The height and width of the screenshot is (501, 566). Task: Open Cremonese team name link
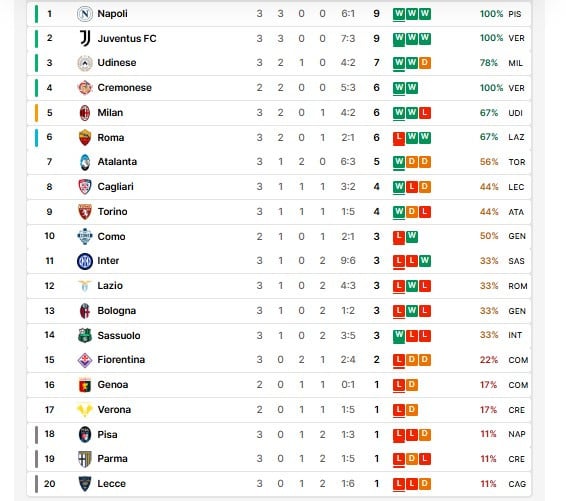(x=125, y=88)
